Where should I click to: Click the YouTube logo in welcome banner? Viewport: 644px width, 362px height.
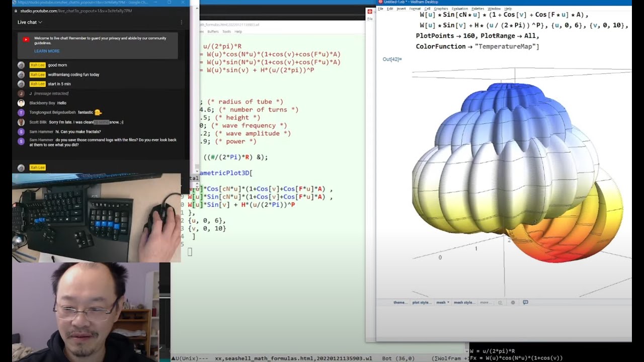(26, 39)
